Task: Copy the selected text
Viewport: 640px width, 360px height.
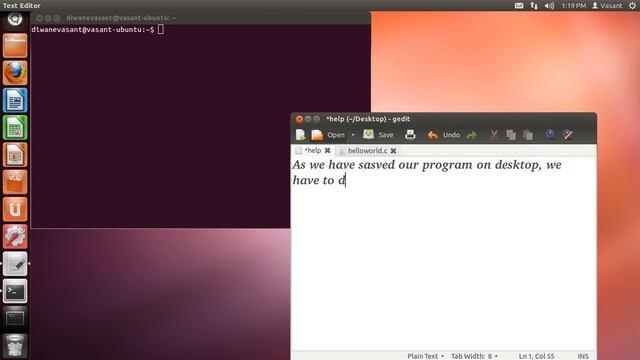Action: coord(511,135)
